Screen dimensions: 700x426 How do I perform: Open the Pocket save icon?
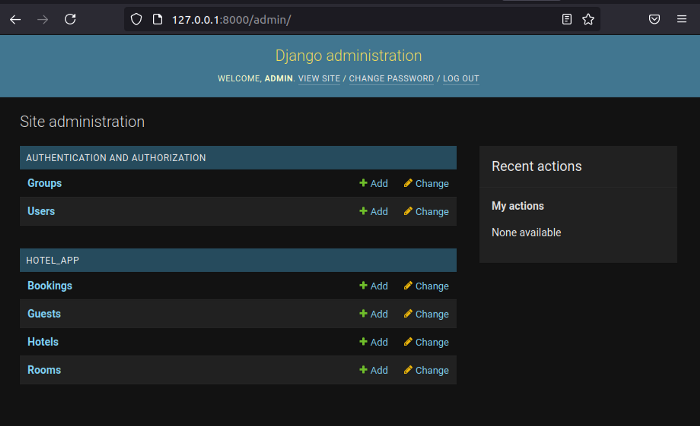[x=654, y=19]
